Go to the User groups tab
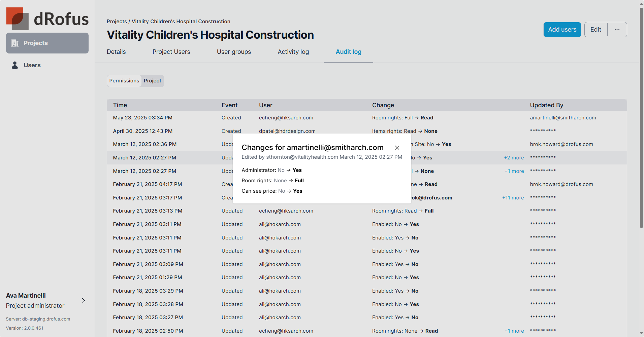Viewport: 644px width, 337px height. tap(234, 52)
